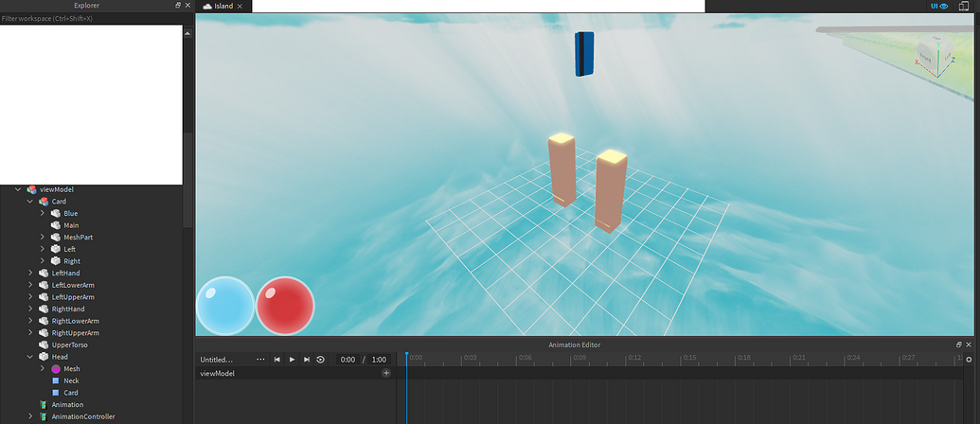Viewport: 980px width, 424px height.
Task: Click the 0:12 mark on the timeline
Action: tap(633, 358)
